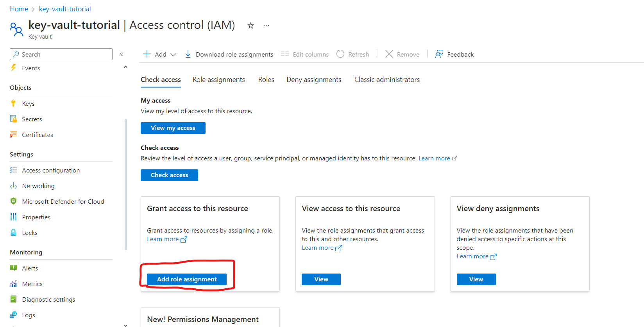Click the Edit columns list icon
The image size is (644, 327).
click(285, 54)
